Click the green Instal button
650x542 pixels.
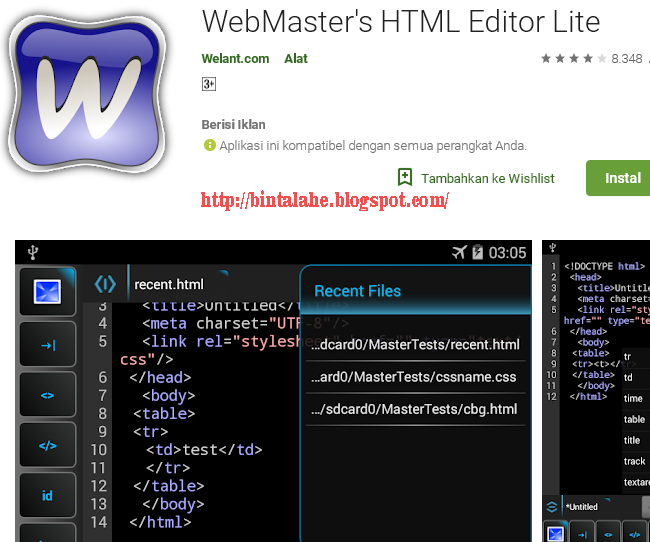pos(622,178)
